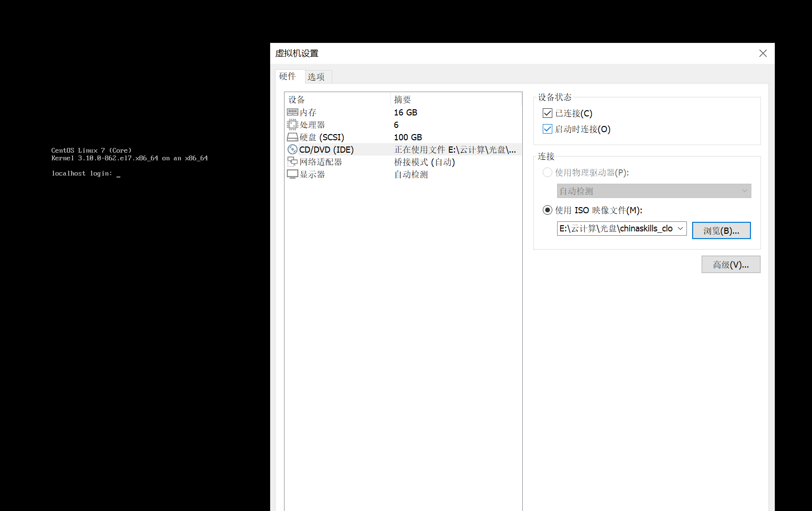Select the 硬件 tab

tap(288, 76)
